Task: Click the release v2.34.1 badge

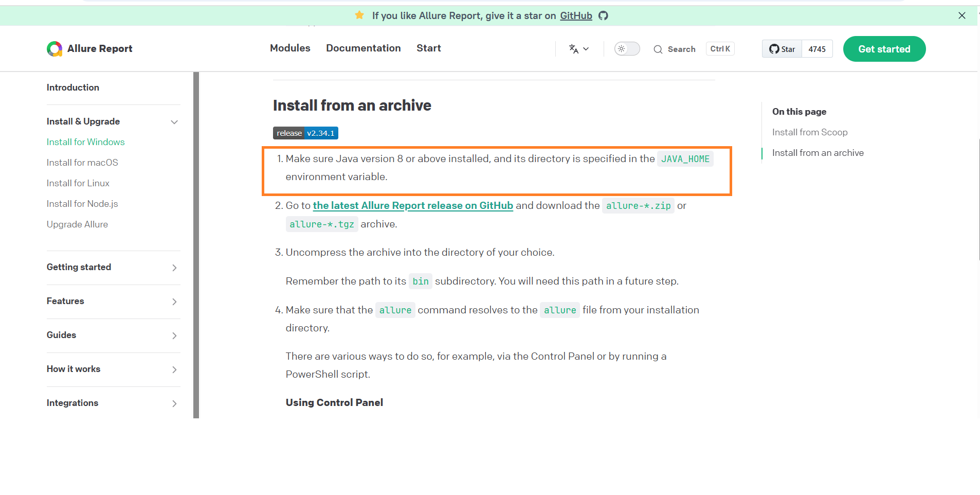Action: 305,133
